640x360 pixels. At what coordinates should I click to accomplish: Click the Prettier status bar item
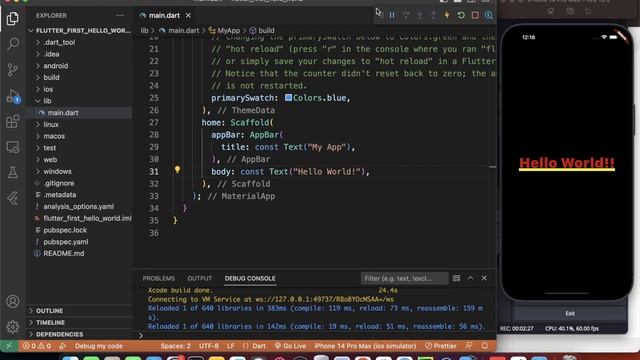coord(440,346)
